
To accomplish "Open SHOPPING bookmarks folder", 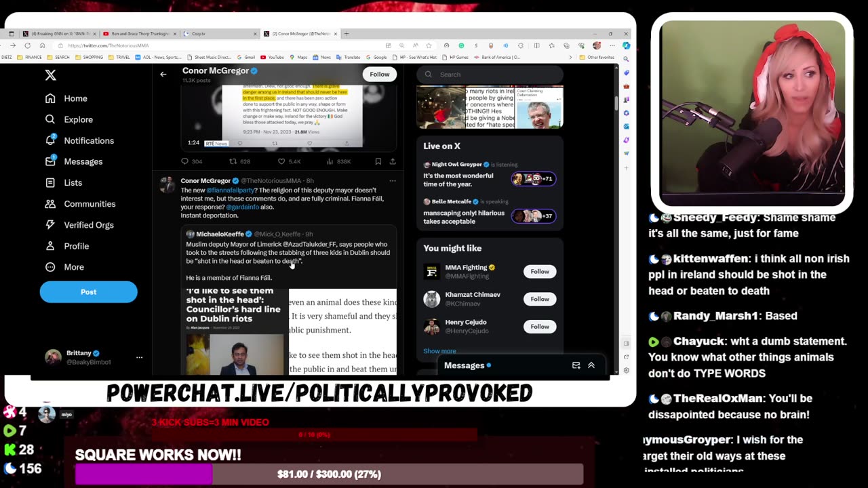I will (x=90, y=58).
